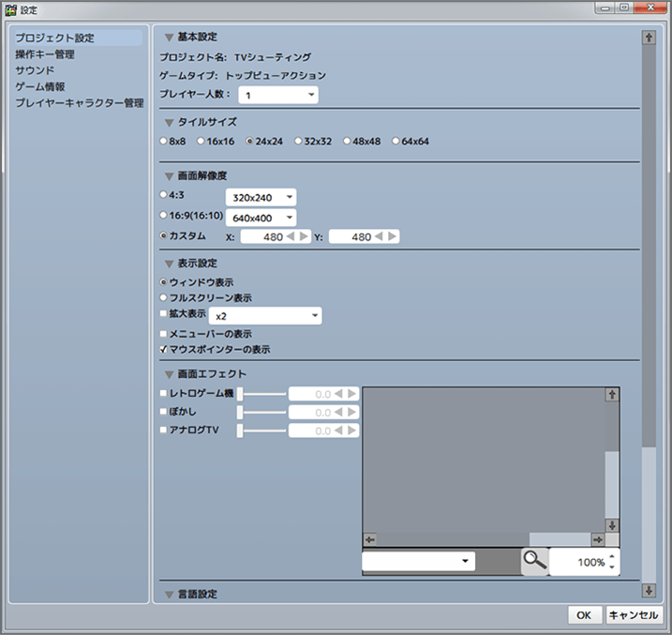This screenshot has height=635, width=672.
Task: Click the preview scroll-up arrow icon
Action: tap(613, 395)
